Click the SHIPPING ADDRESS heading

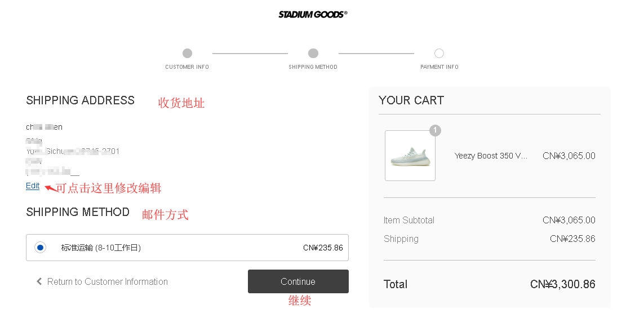point(81,100)
